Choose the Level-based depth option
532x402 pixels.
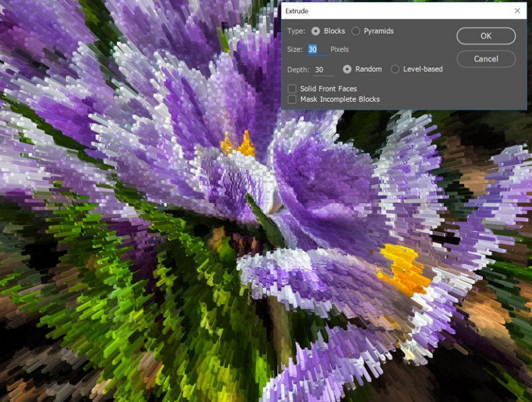pyautogui.click(x=396, y=69)
